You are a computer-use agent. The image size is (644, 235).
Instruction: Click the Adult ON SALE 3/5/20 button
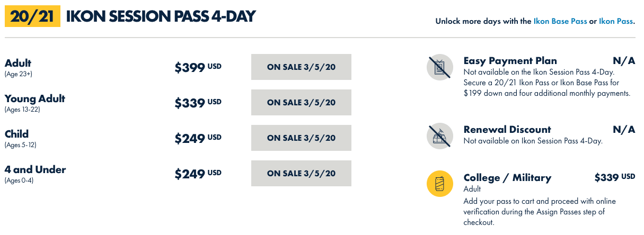301,67
